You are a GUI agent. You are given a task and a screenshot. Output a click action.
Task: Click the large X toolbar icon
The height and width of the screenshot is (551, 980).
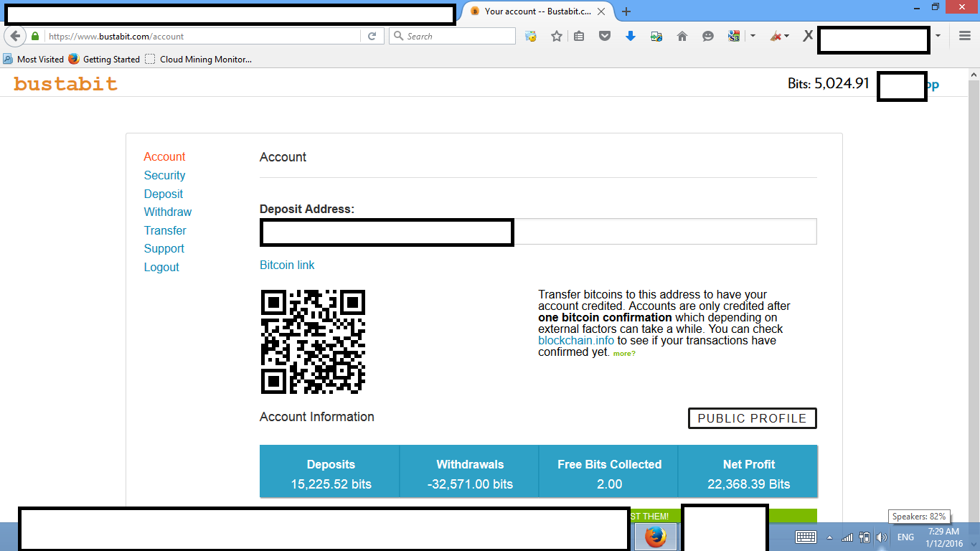point(808,36)
